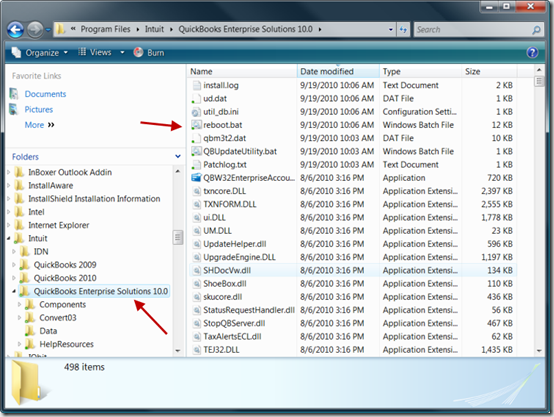Screen dimensions: 554x417
Task: Select the util_db.ini file icon
Action: click(196, 112)
